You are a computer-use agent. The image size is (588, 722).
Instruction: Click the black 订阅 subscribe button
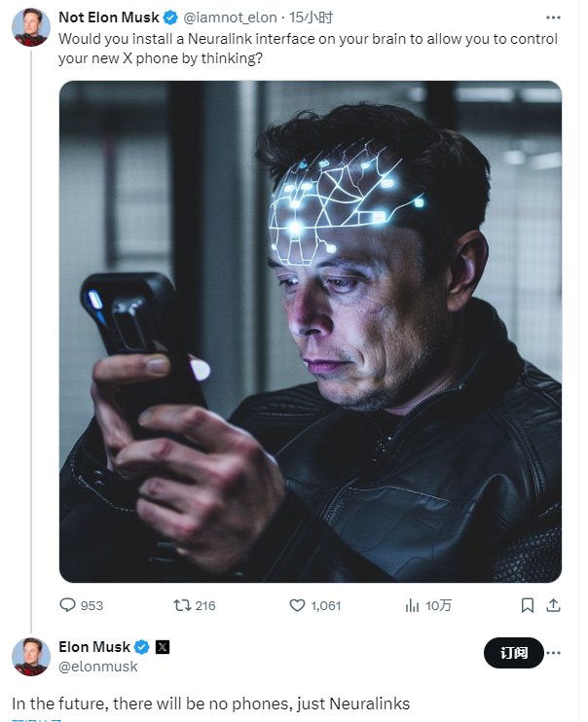coord(514,653)
